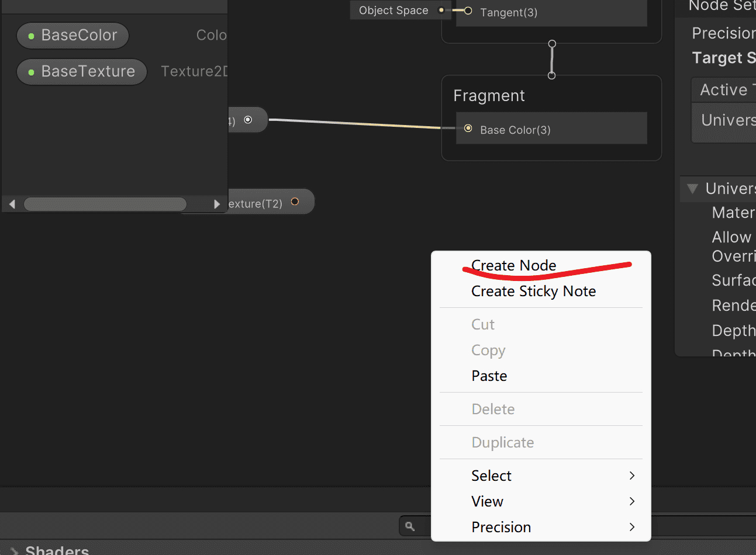Expand the View submenu arrow
756x555 pixels.
[632, 501]
